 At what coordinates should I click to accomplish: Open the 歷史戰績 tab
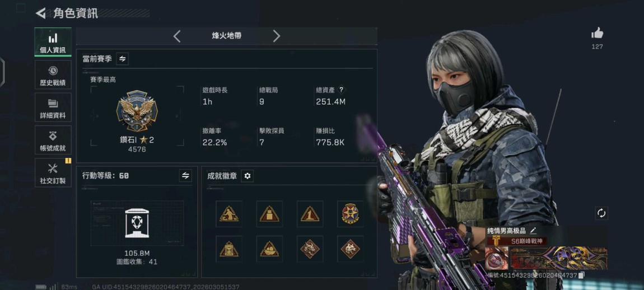click(53, 75)
